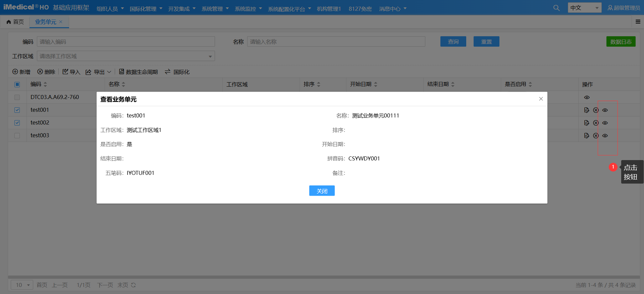644x294 pixels.
Task: View test002 row via its eye icon
Action: (x=605, y=123)
